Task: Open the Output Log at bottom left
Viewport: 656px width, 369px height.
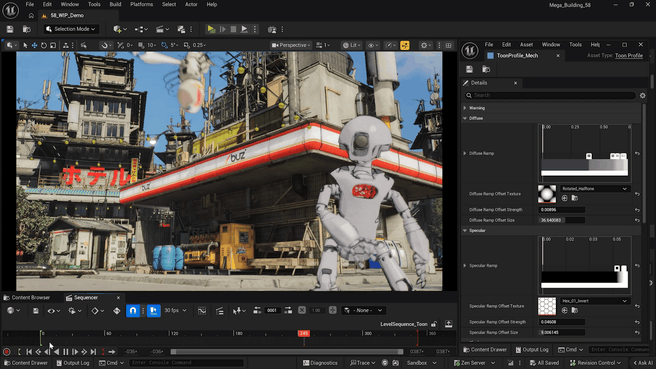Action: (72, 363)
